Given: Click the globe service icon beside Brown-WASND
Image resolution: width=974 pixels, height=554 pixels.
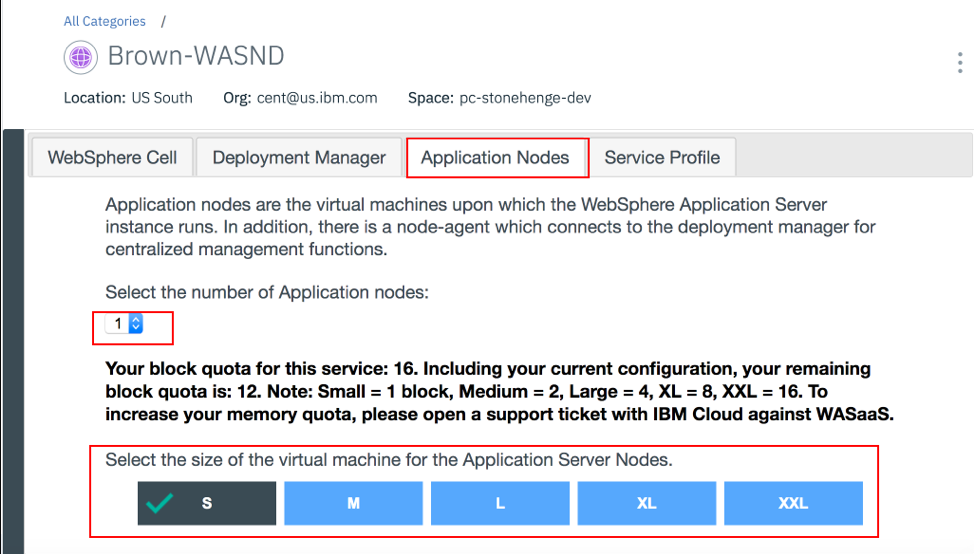Looking at the screenshot, I should 80,57.
